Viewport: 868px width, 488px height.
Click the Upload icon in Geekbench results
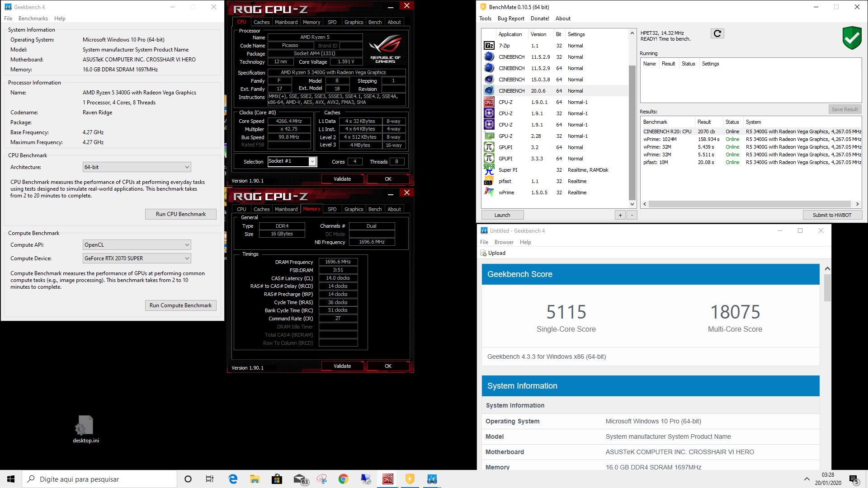pos(483,253)
